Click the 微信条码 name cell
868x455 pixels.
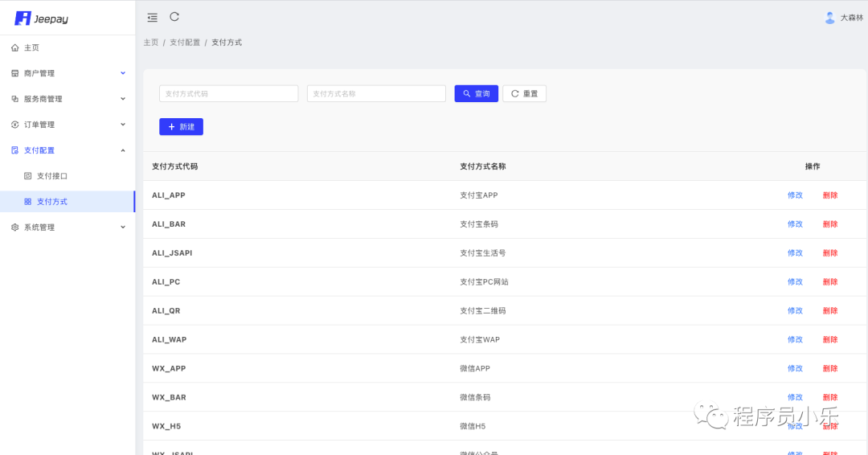click(475, 397)
